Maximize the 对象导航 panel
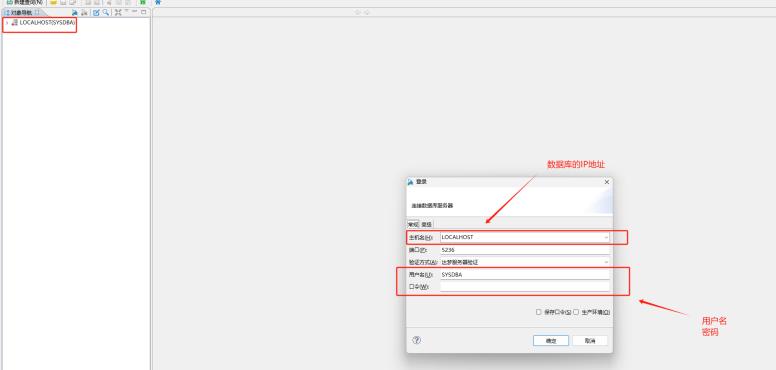The height and width of the screenshot is (370, 776). click(144, 12)
